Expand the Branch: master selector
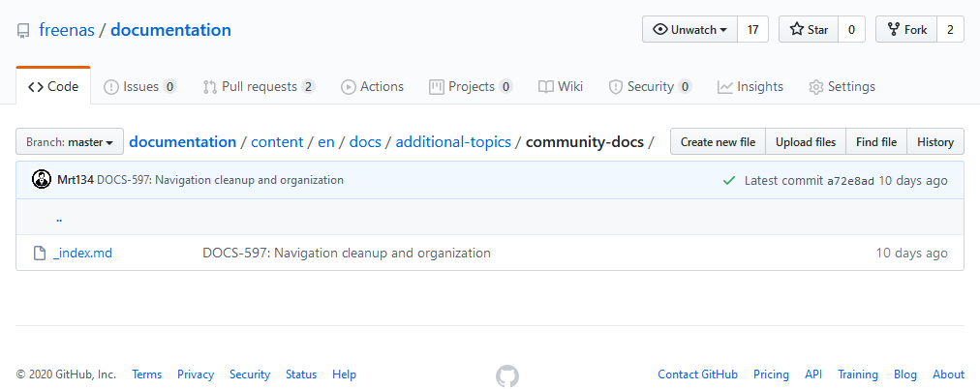This screenshot has height=389, width=980. click(70, 142)
